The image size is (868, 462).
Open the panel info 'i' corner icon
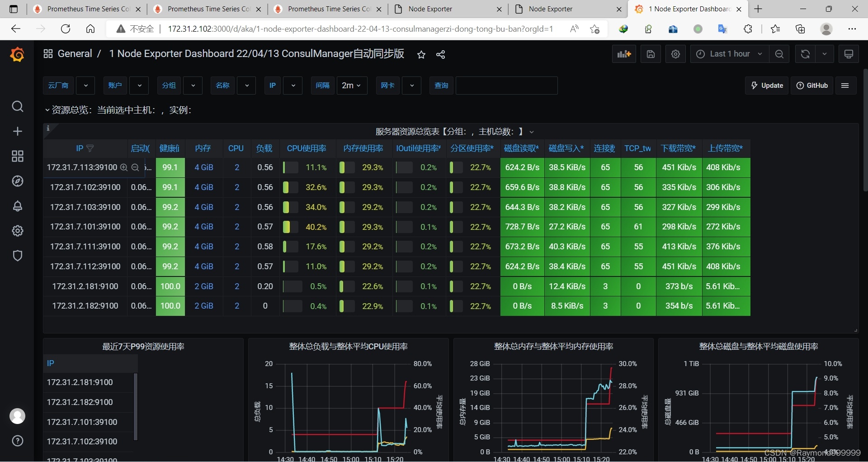(x=48, y=128)
